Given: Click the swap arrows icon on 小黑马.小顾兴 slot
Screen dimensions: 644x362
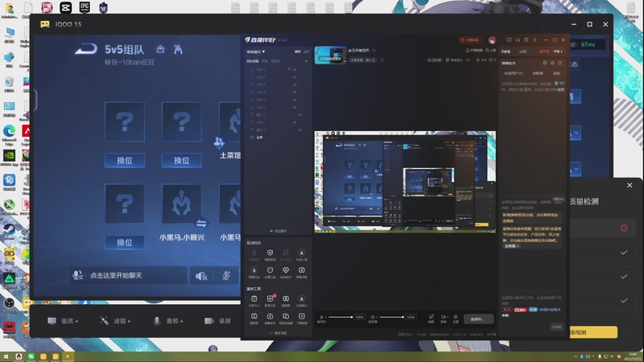Looking at the screenshot, I should (201, 224).
